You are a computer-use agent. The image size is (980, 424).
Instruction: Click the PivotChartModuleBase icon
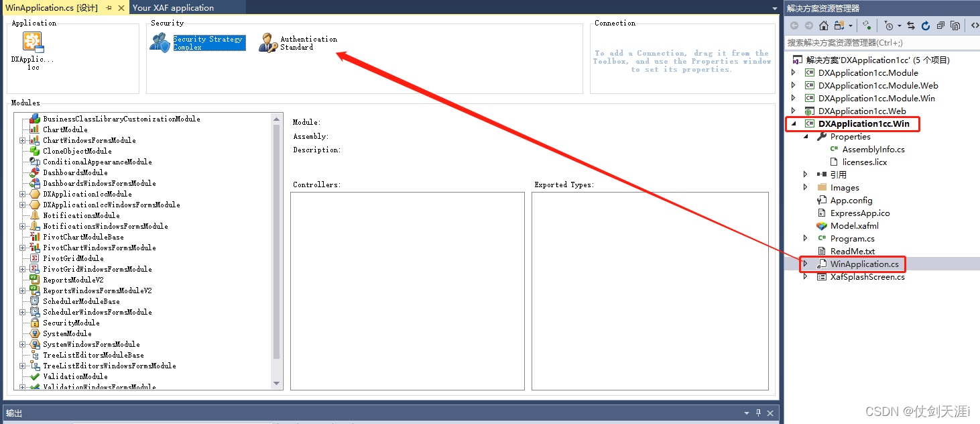[34, 237]
